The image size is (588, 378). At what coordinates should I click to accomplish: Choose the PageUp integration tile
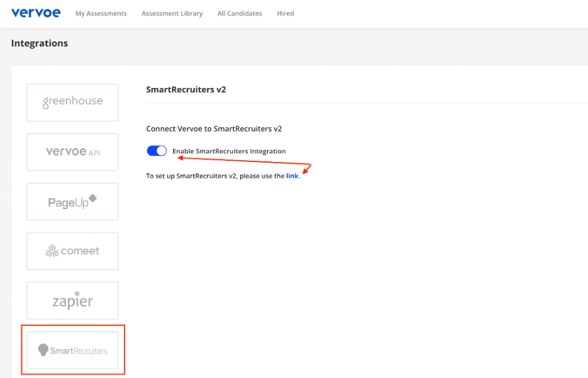click(x=72, y=202)
